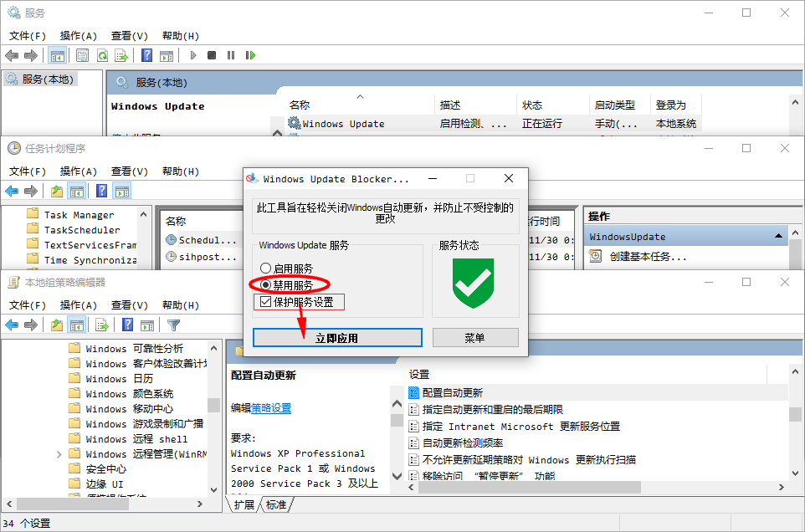Screen dimensions: 805x532
Task: Start service with Services toolbar play icon
Action: point(193,55)
